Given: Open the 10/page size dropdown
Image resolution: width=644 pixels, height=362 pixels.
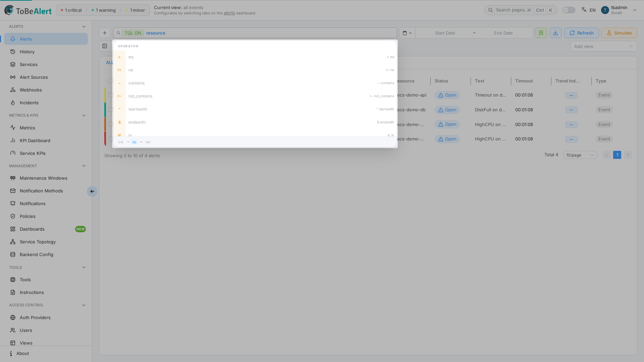Looking at the screenshot, I should click(580, 155).
